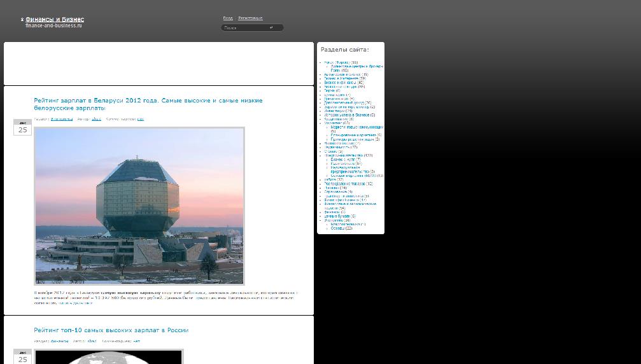This screenshot has width=641, height=364.
Task: Open Распределение товаров sidebar category
Action: pos(344,184)
